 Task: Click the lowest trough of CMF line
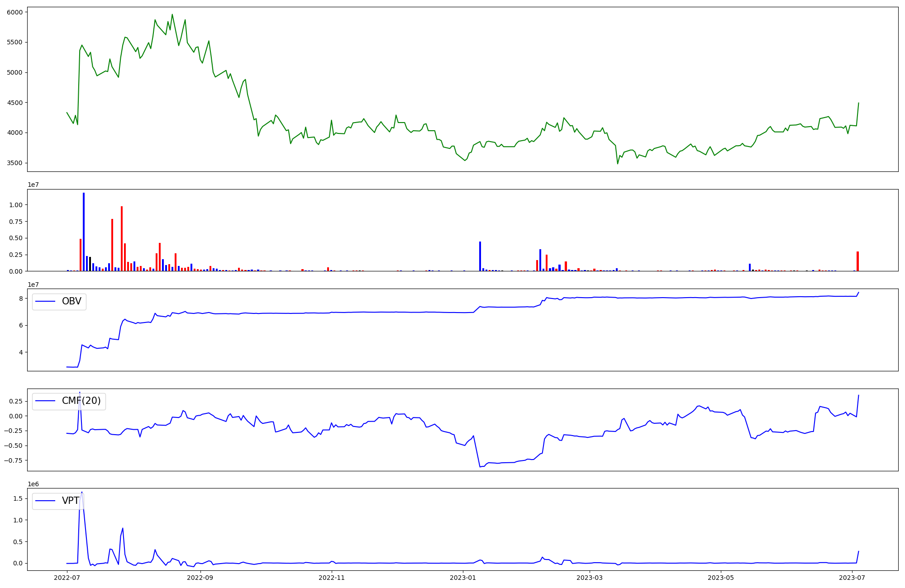[x=480, y=466]
